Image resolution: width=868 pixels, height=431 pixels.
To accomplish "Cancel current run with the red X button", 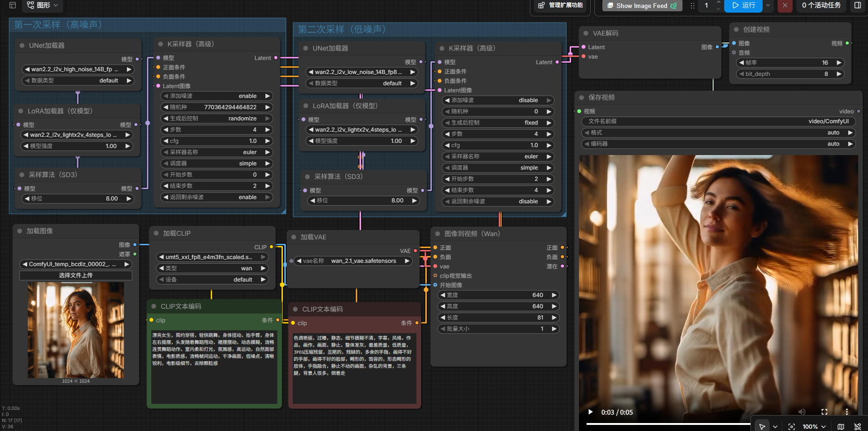I will click(785, 5).
